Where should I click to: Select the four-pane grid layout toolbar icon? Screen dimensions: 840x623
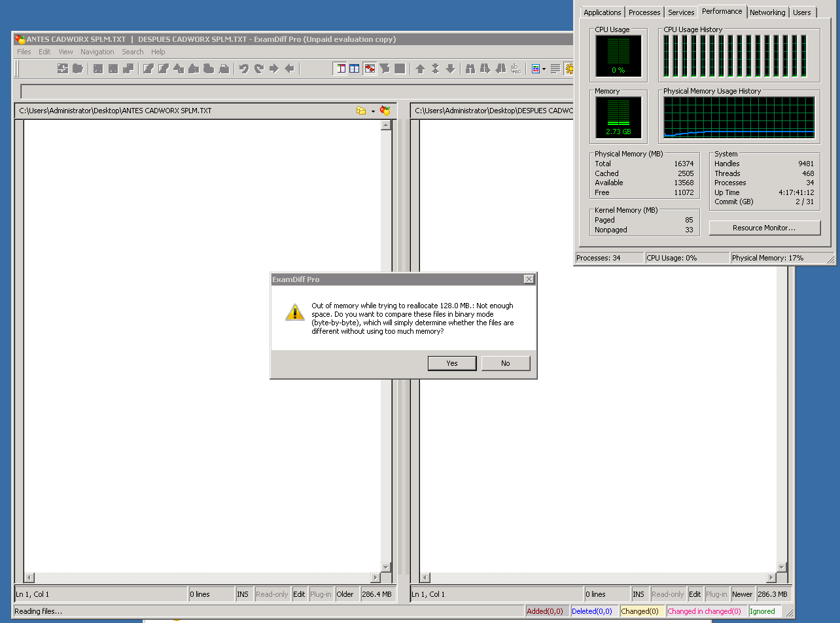point(355,68)
